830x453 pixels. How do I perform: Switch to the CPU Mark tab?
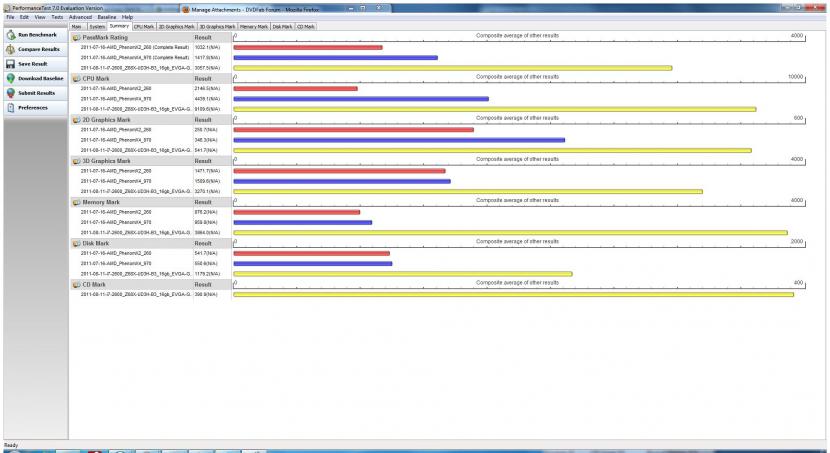pyautogui.click(x=144, y=26)
